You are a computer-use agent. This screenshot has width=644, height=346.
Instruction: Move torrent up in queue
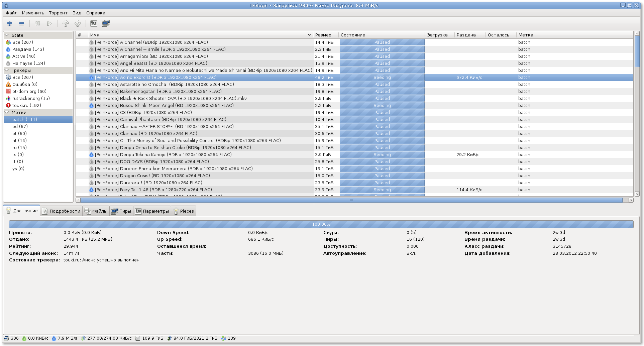click(x=66, y=23)
